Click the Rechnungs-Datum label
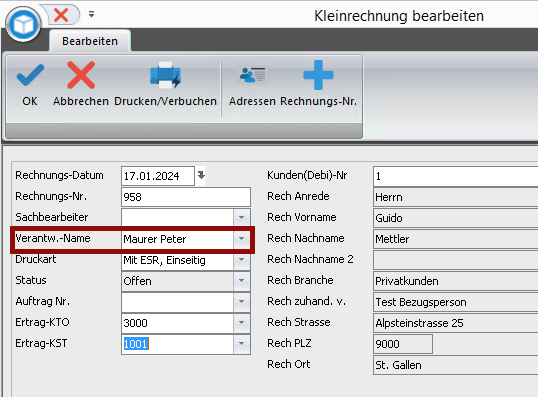Image resolution: width=538 pixels, height=397 pixels. coord(59,175)
